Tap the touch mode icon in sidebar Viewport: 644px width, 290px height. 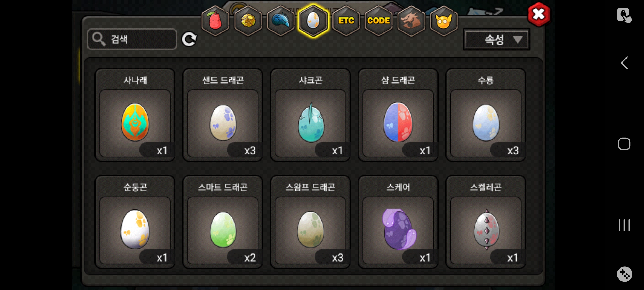point(624,15)
